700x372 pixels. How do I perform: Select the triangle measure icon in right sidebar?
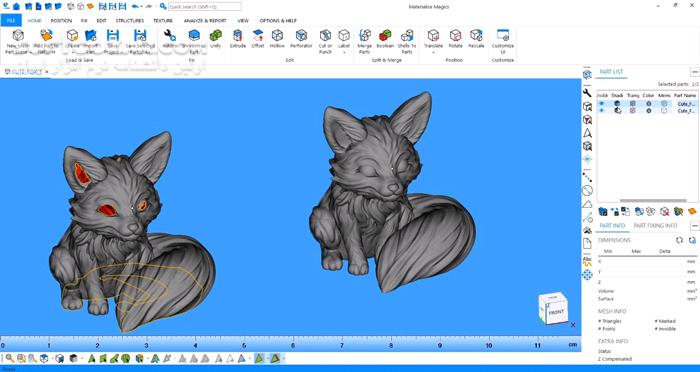coord(588,204)
